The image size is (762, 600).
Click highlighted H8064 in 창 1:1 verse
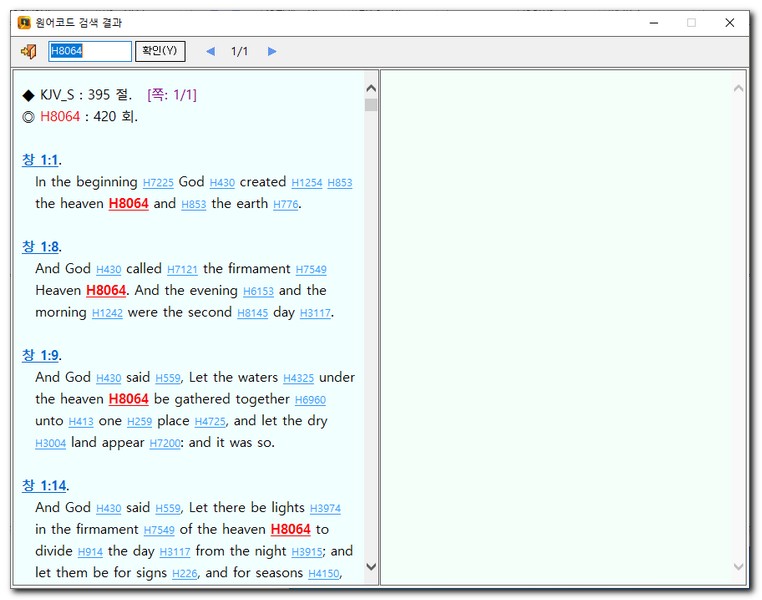tap(128, 204)
